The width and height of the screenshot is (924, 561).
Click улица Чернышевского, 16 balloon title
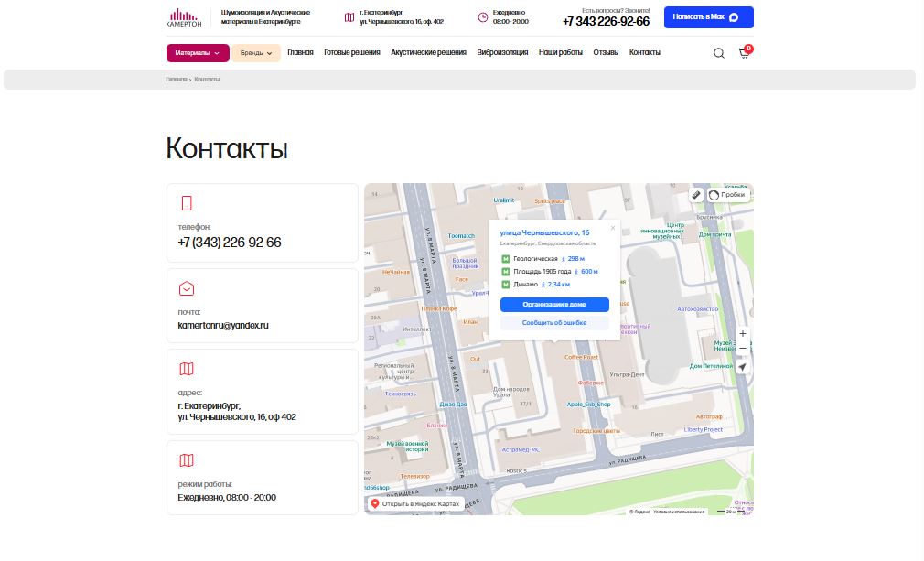pos(544,232)
